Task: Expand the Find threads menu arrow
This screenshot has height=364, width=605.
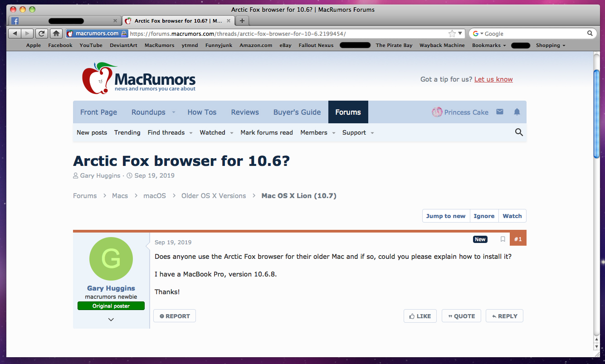Action: coord(191,133)
